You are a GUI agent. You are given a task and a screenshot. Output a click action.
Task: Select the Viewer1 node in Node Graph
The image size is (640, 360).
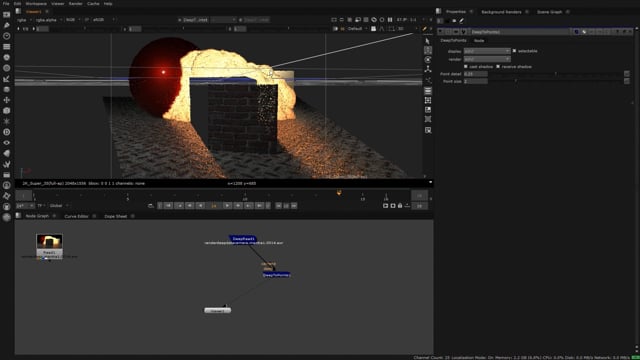218,311
